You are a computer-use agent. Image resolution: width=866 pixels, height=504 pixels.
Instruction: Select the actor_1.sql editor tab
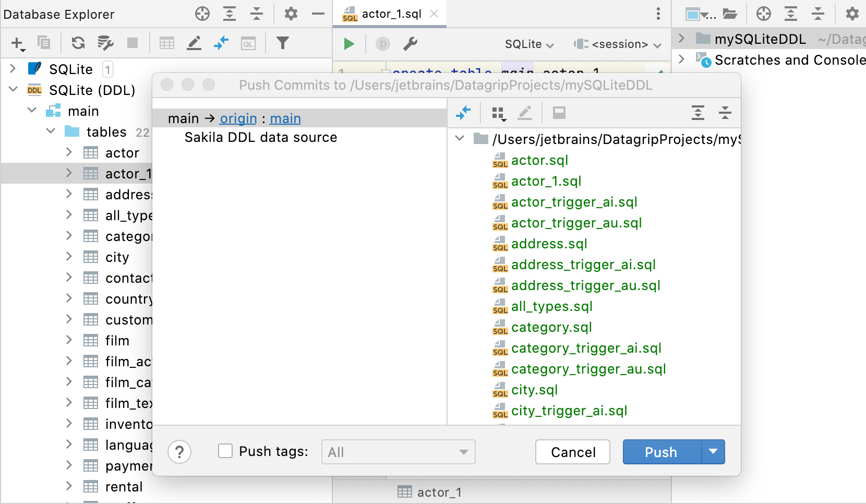pyautogui.click(x=391, y=14)
